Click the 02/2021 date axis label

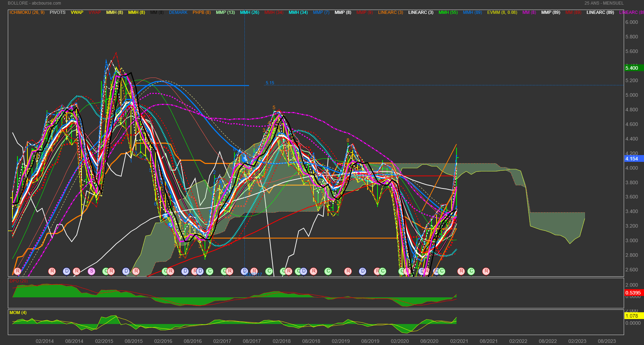click(459, 341)
